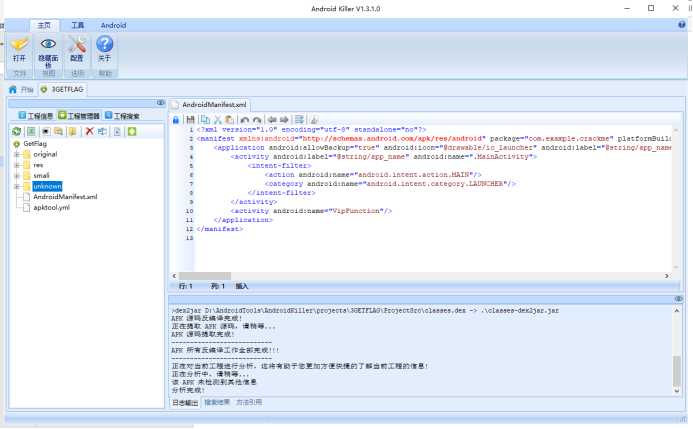
Task: Switch to the 工具 ribbon tab
Action: [78, 25]
